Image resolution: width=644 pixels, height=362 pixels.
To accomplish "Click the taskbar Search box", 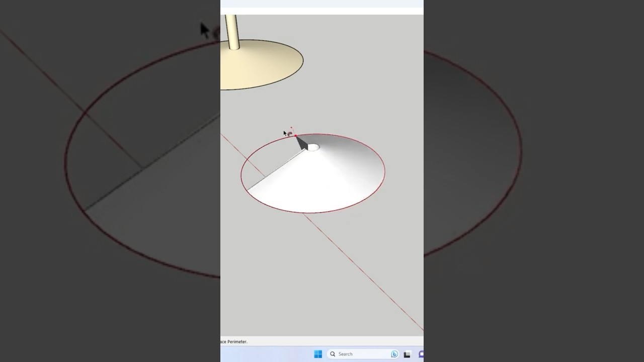I will click(x=363, y=354).
